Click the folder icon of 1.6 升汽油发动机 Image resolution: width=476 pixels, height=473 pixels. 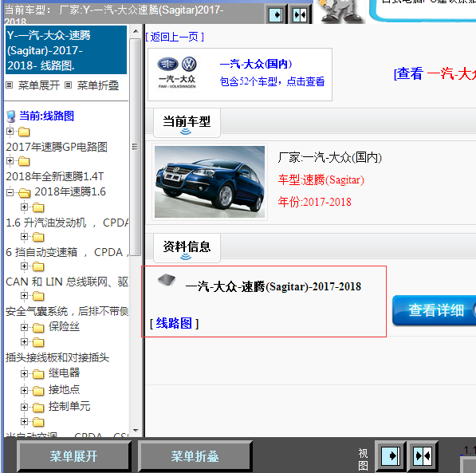(x=38, y=208)
